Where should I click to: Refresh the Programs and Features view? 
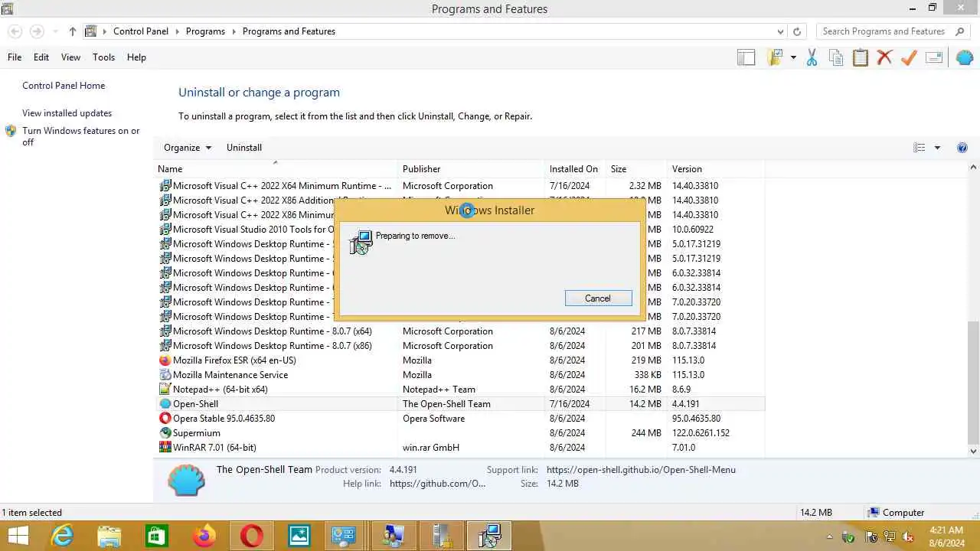[797, 31]
